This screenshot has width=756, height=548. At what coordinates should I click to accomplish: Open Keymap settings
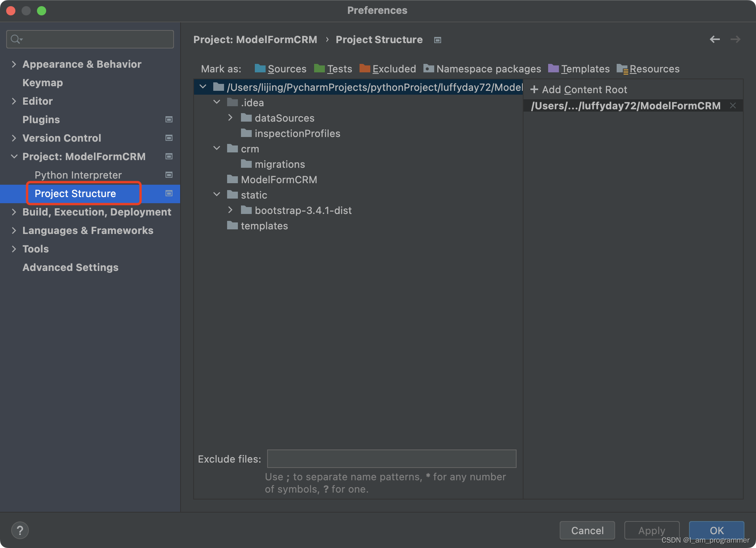click(x=42, y=82)
